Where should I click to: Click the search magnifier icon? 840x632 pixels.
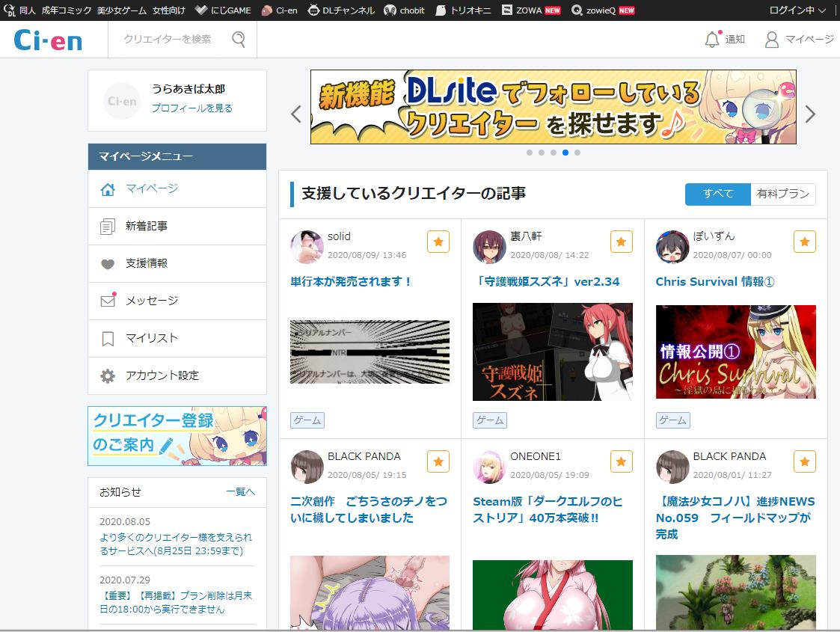[x=239, y=39]
